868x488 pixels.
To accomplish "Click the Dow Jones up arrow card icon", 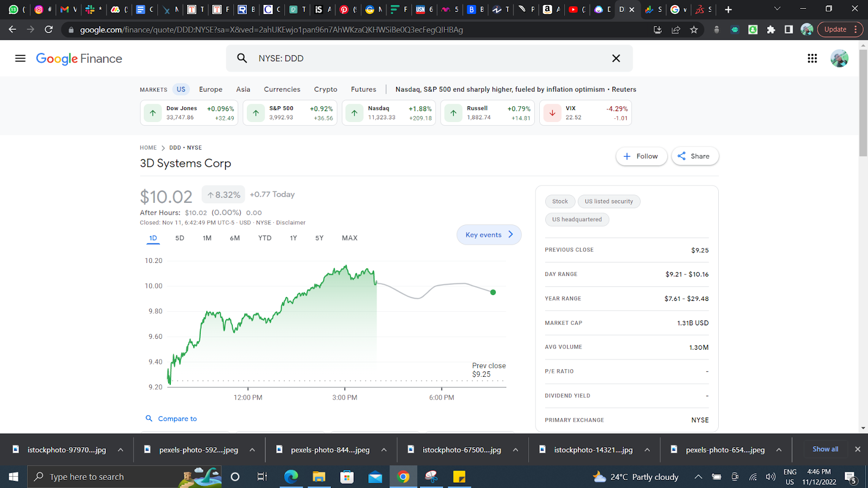I will [153, 113].
